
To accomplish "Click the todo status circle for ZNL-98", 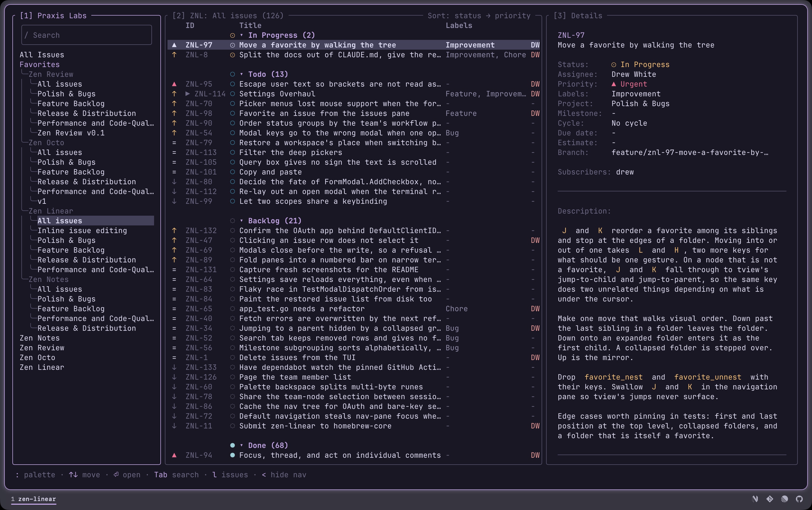I will pos(232,113).
